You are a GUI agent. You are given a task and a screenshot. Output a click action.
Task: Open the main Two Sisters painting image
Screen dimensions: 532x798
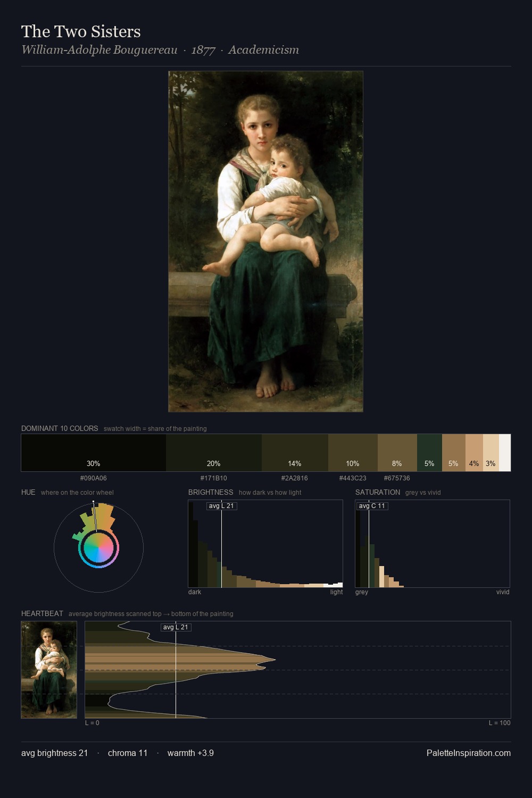[265, 242]
